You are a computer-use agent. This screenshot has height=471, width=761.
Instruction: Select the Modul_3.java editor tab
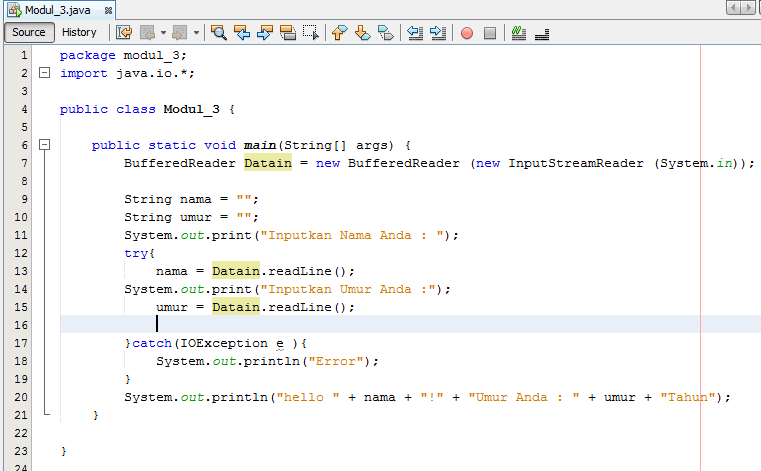(x=59, y=10)
